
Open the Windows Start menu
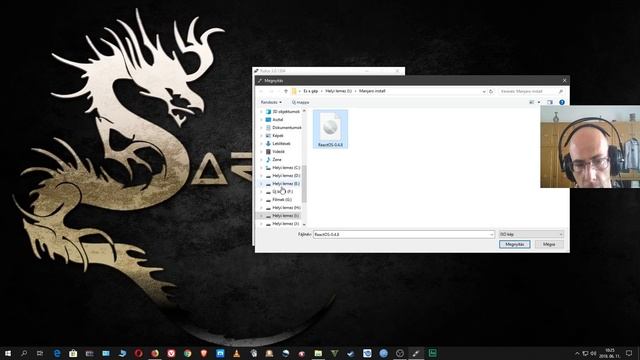click(8, 353)
